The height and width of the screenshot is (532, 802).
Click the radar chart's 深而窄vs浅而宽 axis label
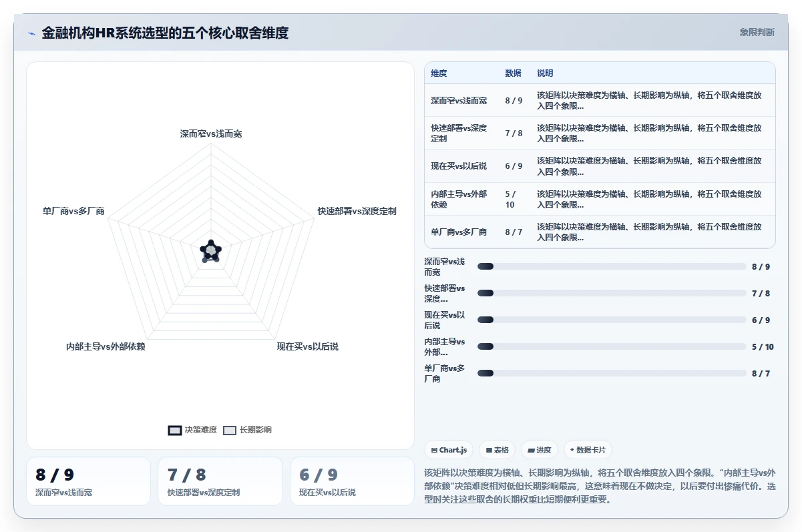211,134
